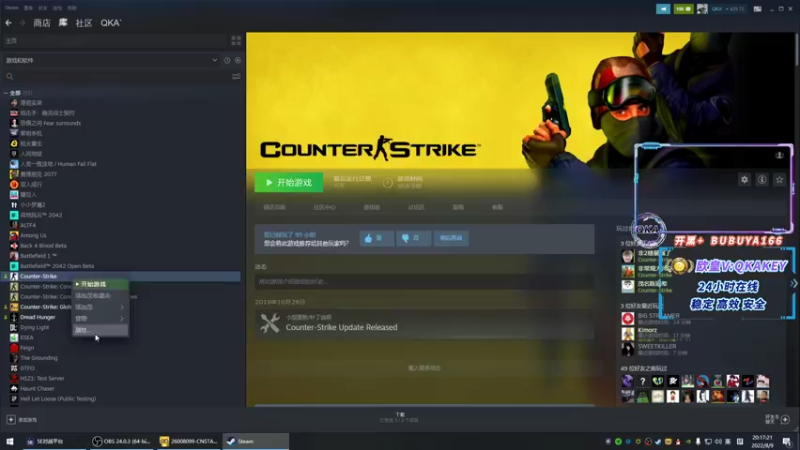Viewport: 800px width, 450px height.
Task: Collapse the 全部 games category
Action: [6, 93]
